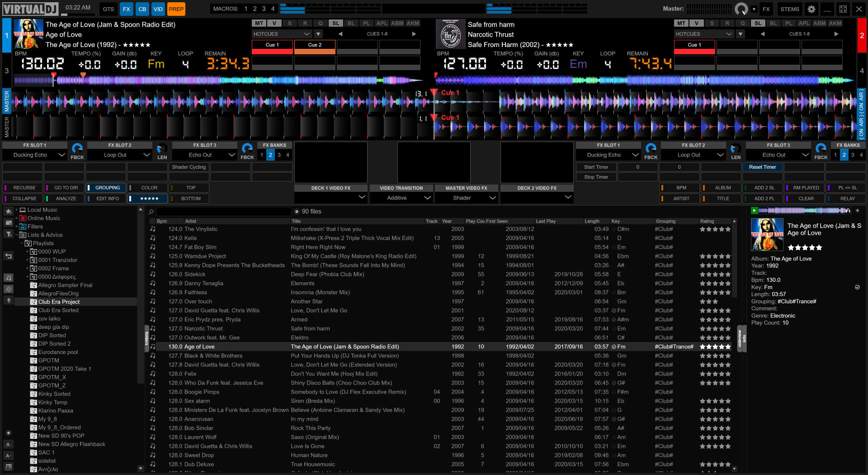
Task: Select deck 1 FX bank 3
Action: 279,155
